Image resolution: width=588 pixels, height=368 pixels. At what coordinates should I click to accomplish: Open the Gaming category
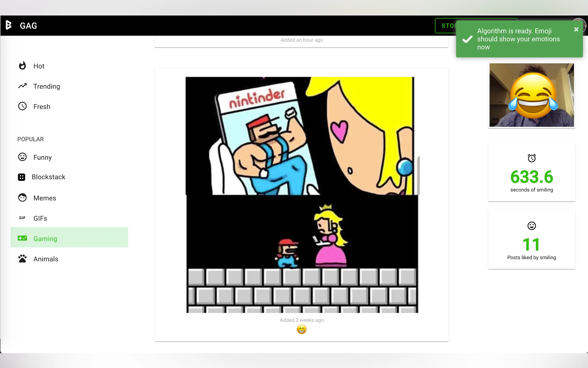(x=45, y=238)
